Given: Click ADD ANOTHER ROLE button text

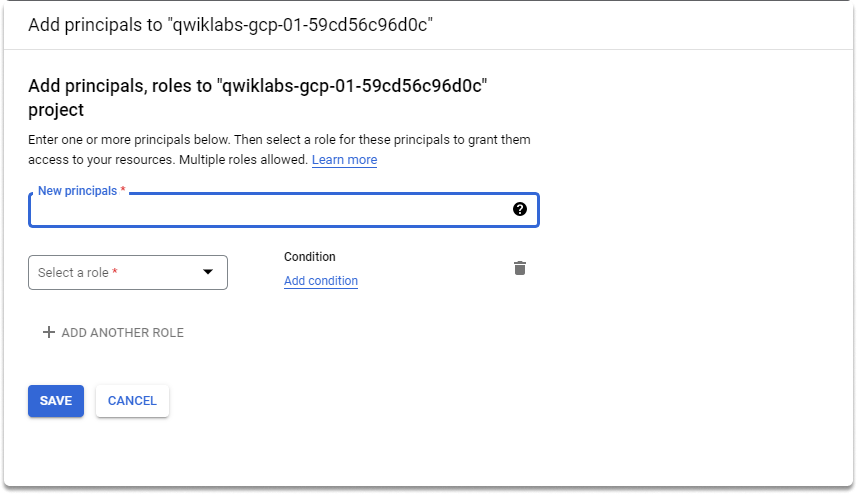Looking at the screenshot, I should coord(122,333).
